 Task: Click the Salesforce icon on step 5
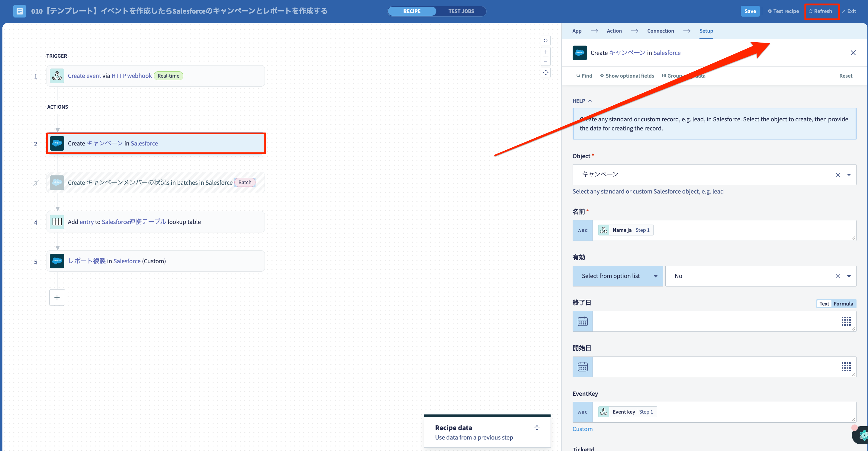pyautogui.click(x=57, y=261)
